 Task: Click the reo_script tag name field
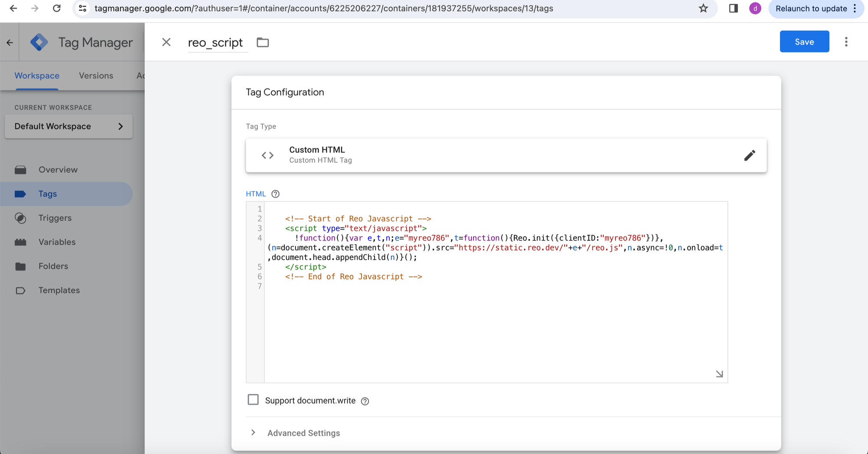pyautogui.click(x=215, y=43)
